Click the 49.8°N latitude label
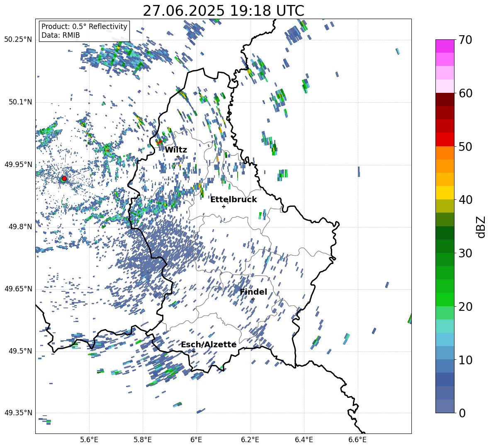The height and width of the screenshot is (448, 491). point(21,227)
